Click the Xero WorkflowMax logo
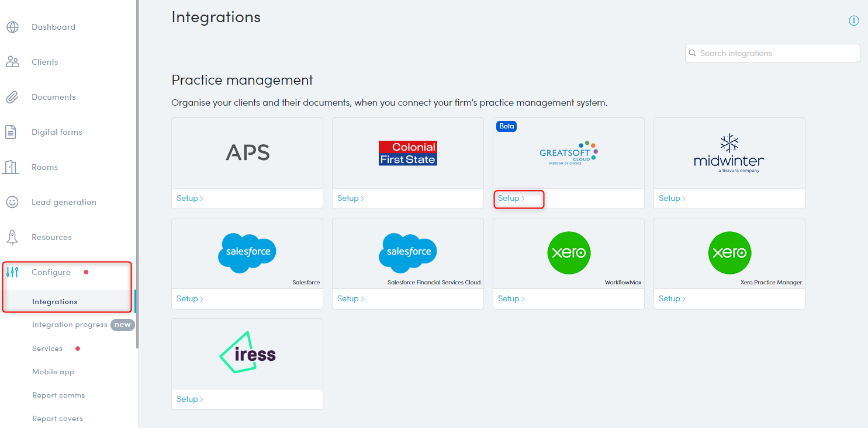Image resolution: width=868 pixels, height=428 pixels. pyautogui.click(x=569, y=253)
